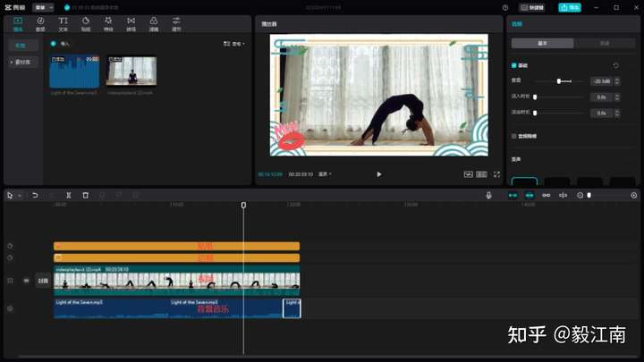The width and height of the screenshot is (644, 362).
Task: Switch to the Speed tab in audio panel
Action: pyautogui.click(x=605, y=44)
